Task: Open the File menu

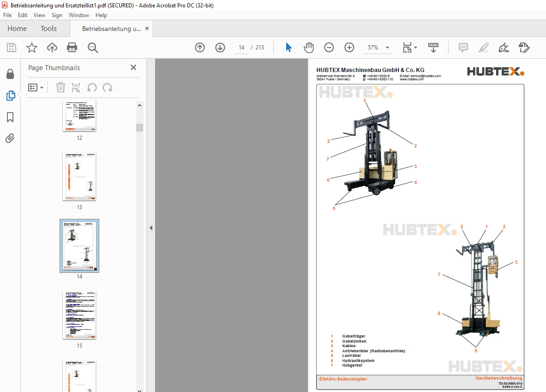Action: pyautogui.click(x=7, y=15)
